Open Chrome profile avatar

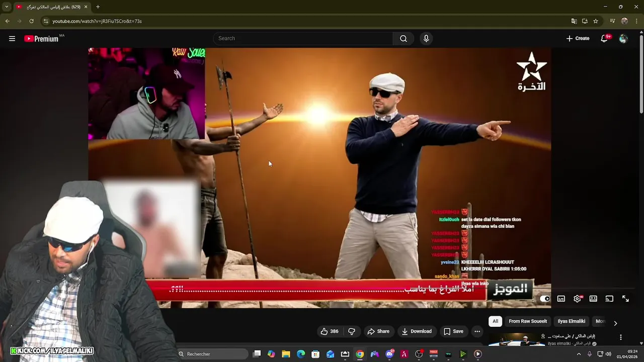(x=624, y=21)
